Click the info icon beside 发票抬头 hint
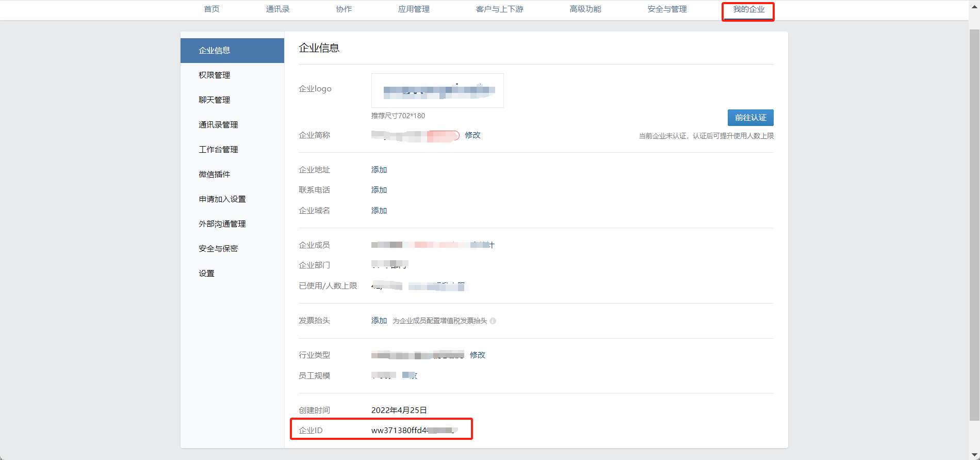 click(x=493, y=321)
